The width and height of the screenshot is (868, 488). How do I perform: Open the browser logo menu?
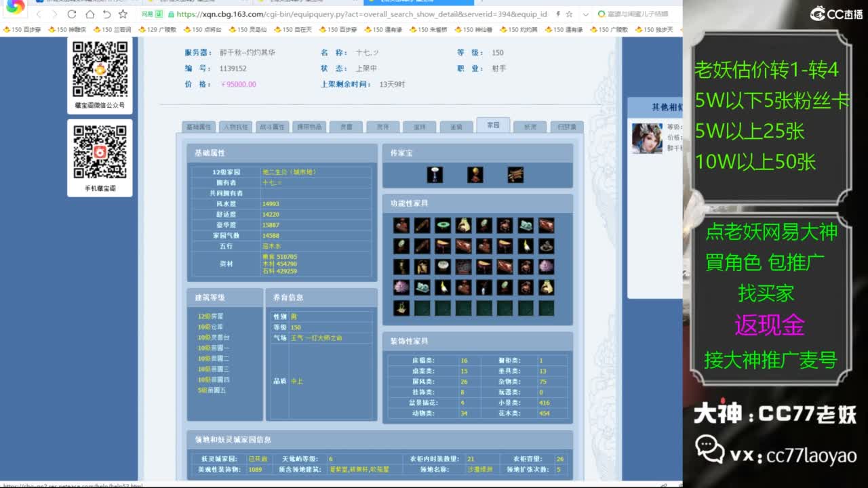pos(15,7)
